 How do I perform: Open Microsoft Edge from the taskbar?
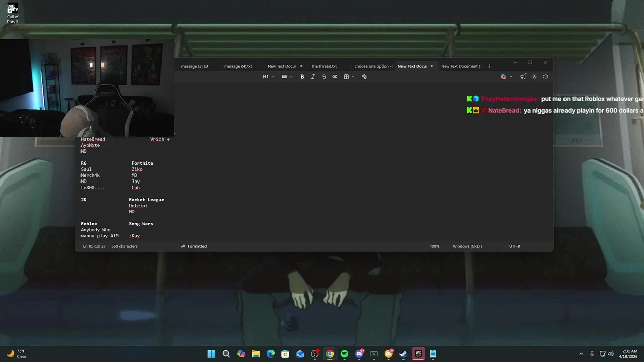tap(271, 354)
